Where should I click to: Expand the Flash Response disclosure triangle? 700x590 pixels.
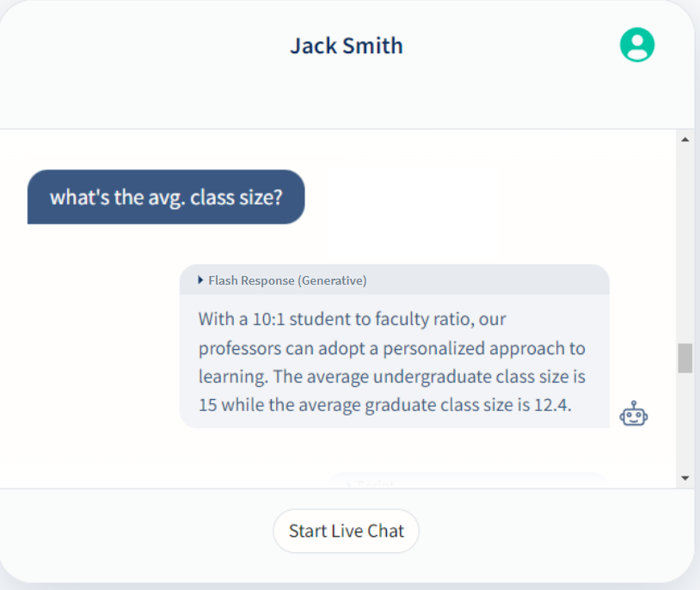(200, 280)
